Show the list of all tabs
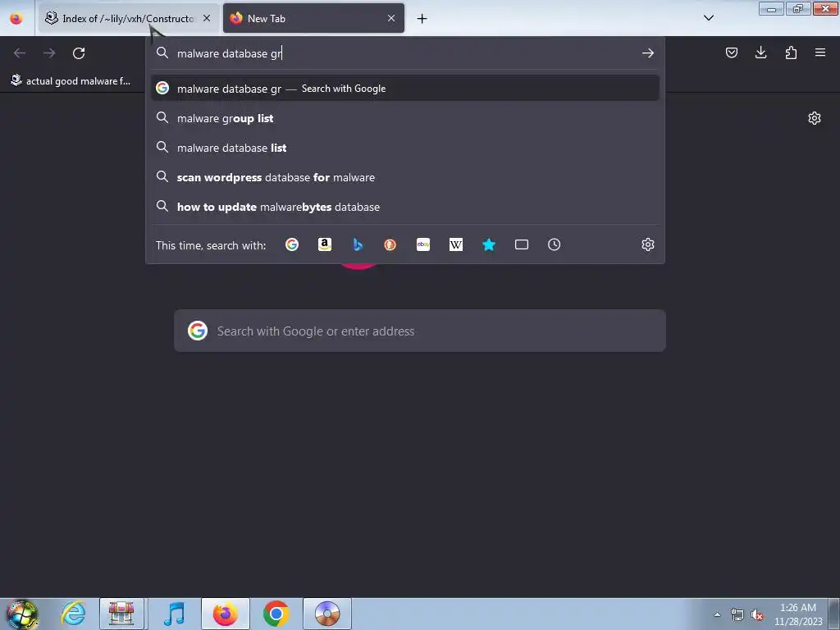This screenshot has height=630, width=840. tap(708, 18)
